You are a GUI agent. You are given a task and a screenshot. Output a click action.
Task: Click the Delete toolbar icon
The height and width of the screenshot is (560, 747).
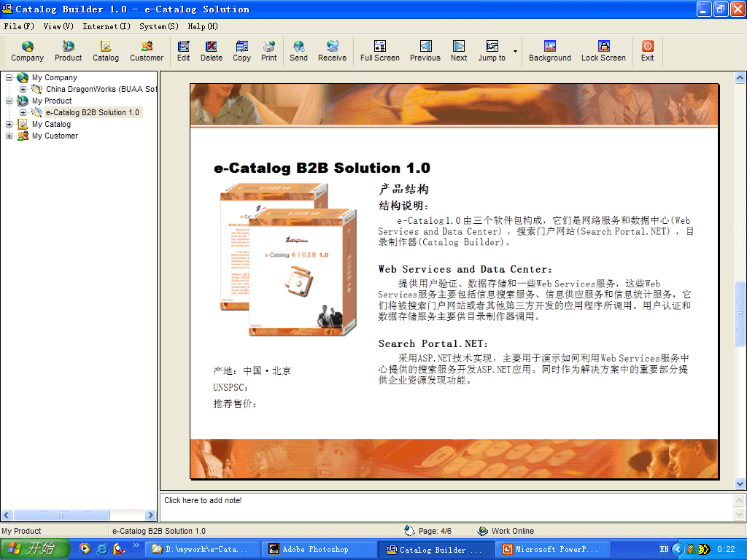click(211, 51)
